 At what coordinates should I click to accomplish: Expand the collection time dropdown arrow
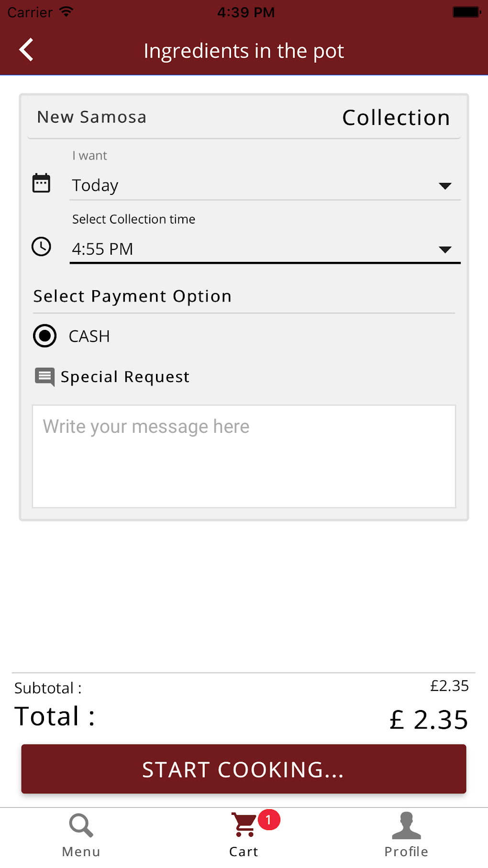[445, 249]
